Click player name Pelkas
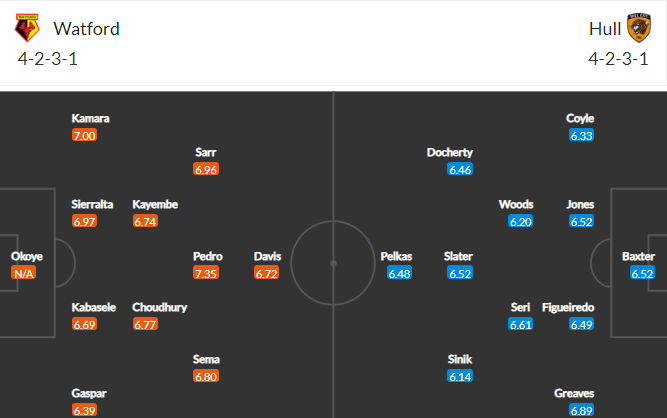This screenshot has height=418, width=667. pyautogui.click(x=396, y=256)
